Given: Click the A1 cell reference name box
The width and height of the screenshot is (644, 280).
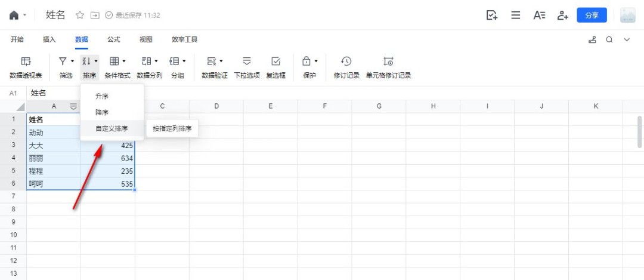Looking at the screenshot, I should click(13, 93).
